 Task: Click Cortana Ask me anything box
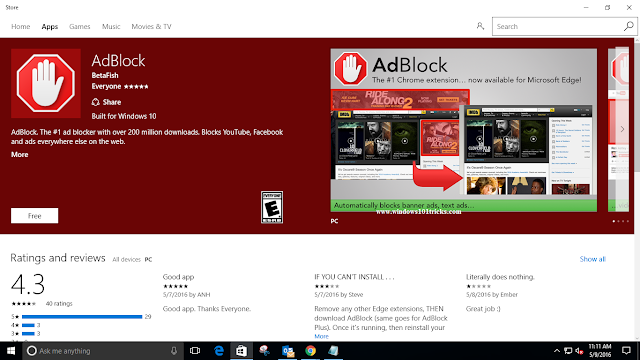coord(102,351)
